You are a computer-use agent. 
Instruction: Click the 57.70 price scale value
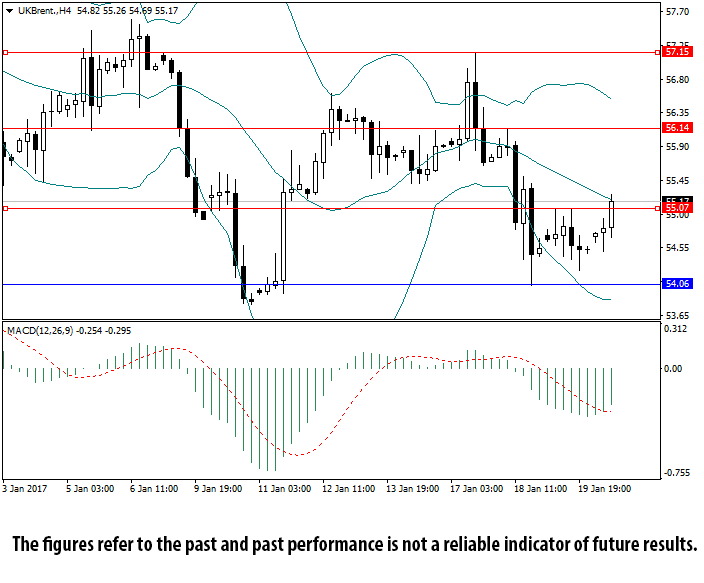point(677,12)
